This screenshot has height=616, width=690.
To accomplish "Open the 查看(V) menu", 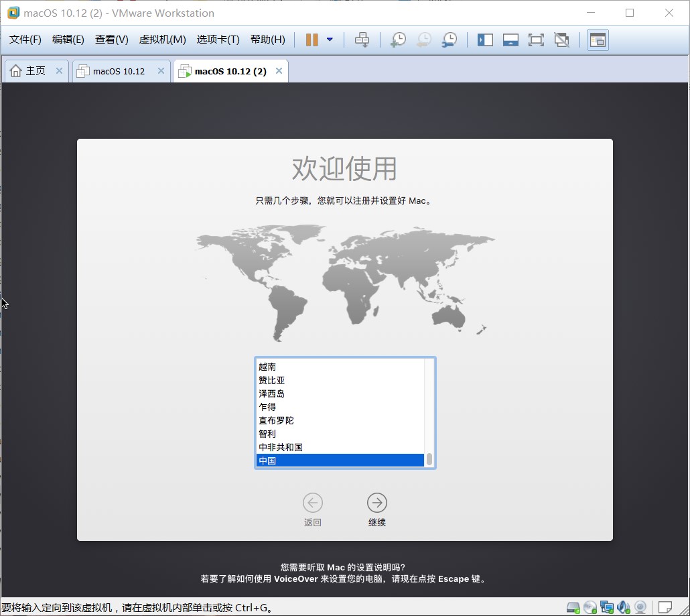I will coord(111,40).
